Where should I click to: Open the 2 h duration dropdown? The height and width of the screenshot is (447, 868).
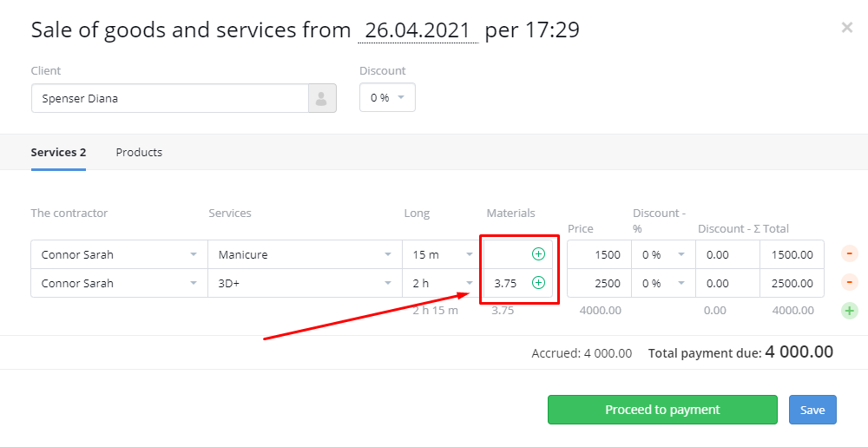(x=441, y=283)
